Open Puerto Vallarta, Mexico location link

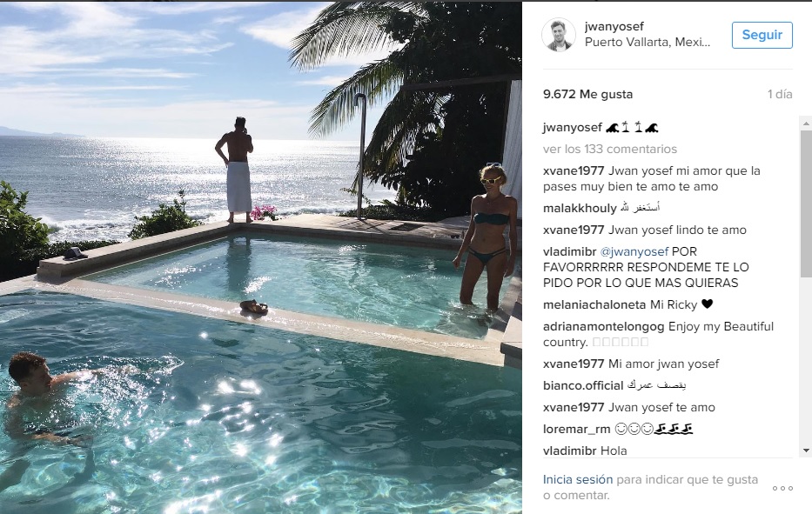(x=648, y=43)
